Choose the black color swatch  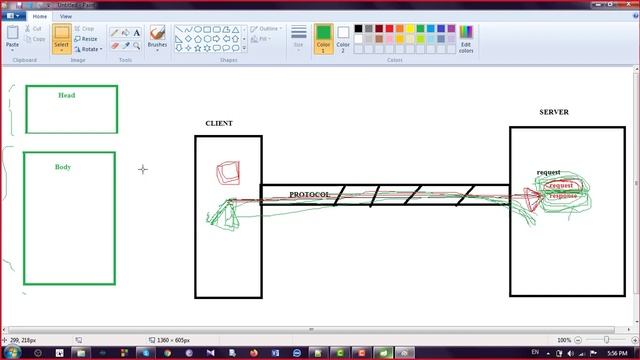click(x=358, y=29)
